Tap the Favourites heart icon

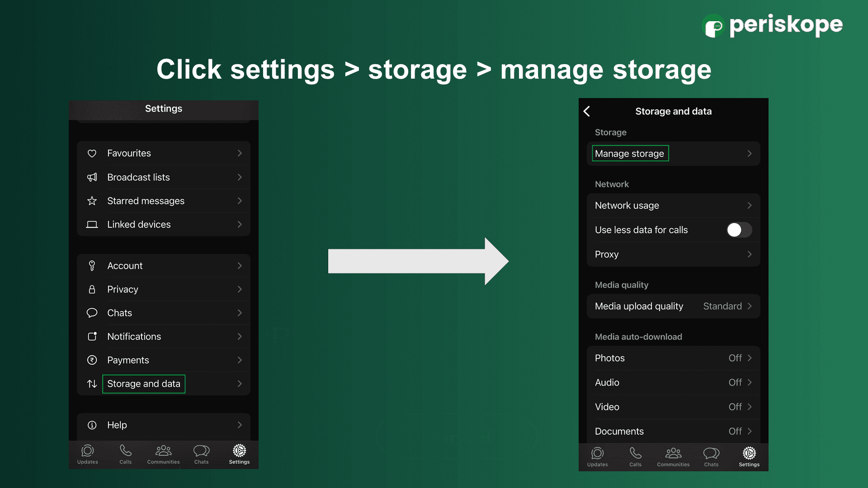[92, 154]
